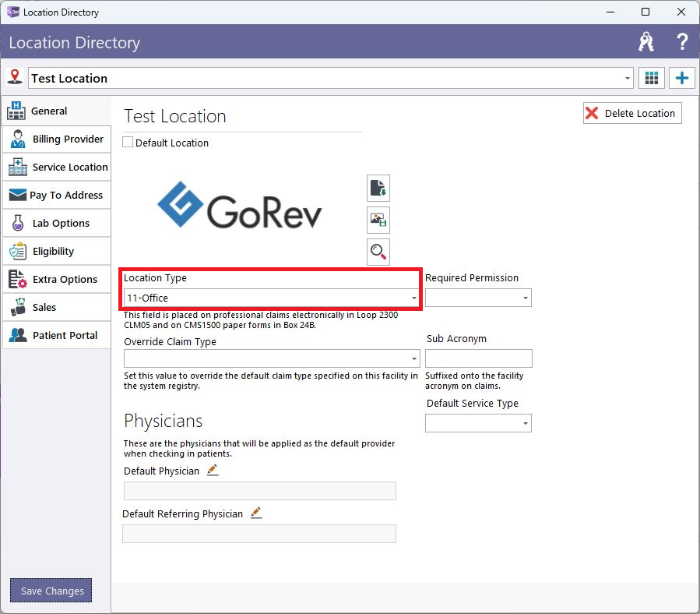Switch to the Lab Options tab

point(57,224)
